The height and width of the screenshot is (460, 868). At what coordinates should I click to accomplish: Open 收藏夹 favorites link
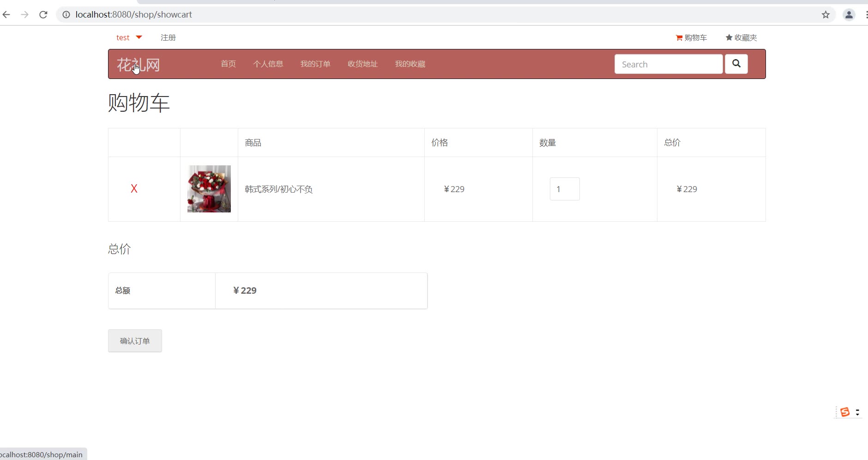point(741,37)
